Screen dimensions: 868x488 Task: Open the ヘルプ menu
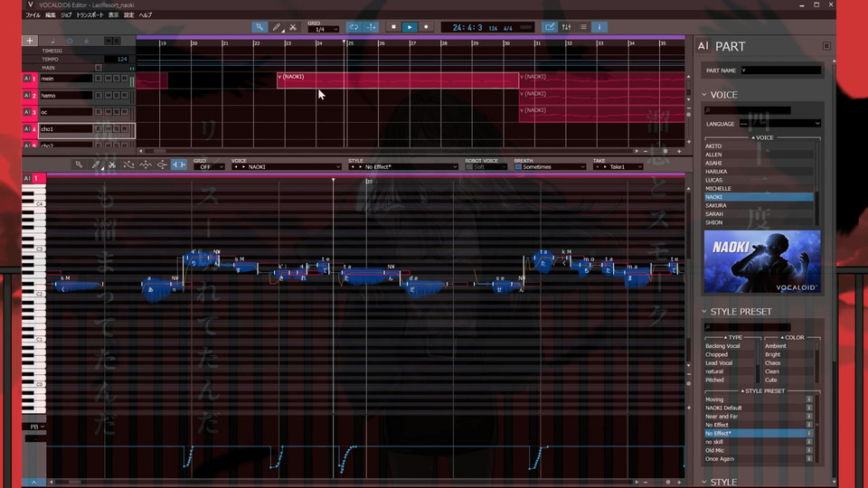pyautogui.click(x=146, y=15)
